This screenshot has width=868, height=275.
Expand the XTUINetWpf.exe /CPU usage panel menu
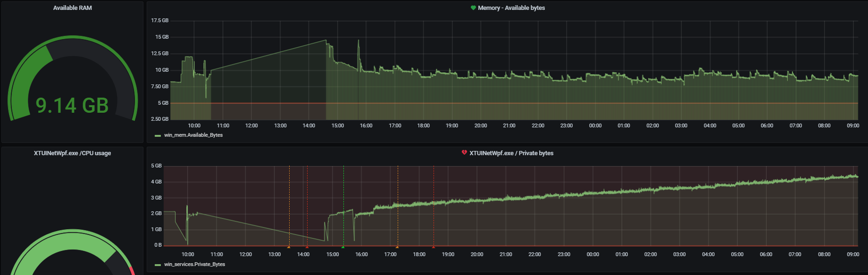(x=72, y=153)
